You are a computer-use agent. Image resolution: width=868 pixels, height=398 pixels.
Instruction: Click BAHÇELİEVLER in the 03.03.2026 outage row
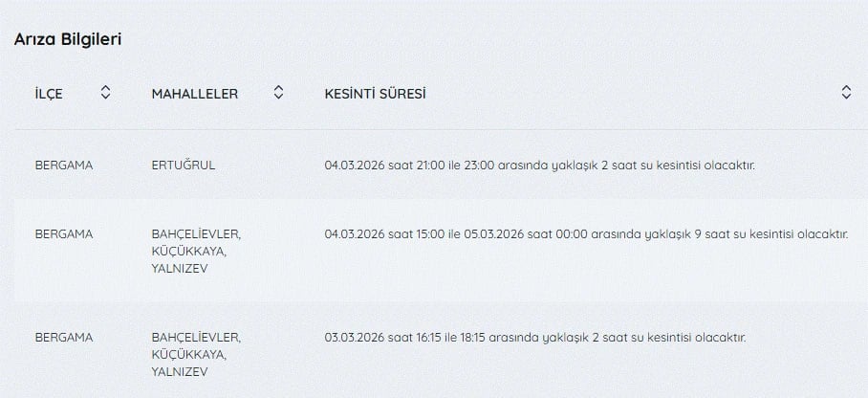pos(196,338)
